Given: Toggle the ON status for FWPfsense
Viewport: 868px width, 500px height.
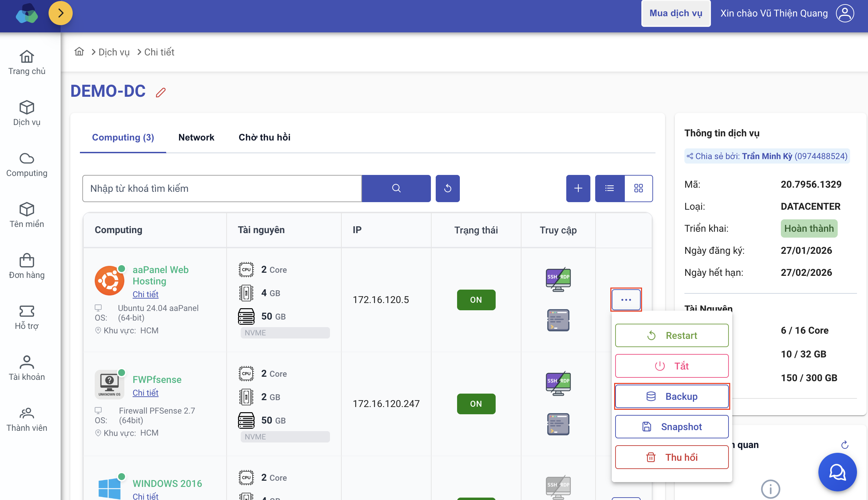Looking at the screenshot, I should click(x=476, y=404).
